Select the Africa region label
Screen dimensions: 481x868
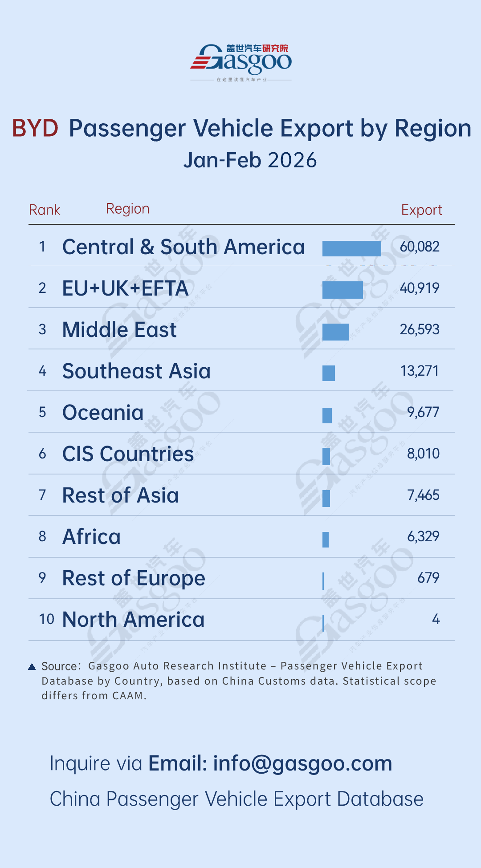click(91, 537)
